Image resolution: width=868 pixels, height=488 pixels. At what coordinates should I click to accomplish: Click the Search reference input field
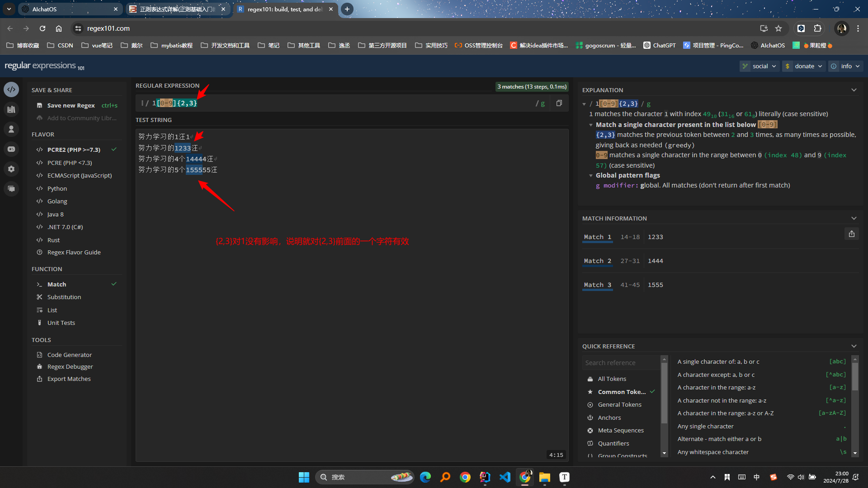[620, 363]
